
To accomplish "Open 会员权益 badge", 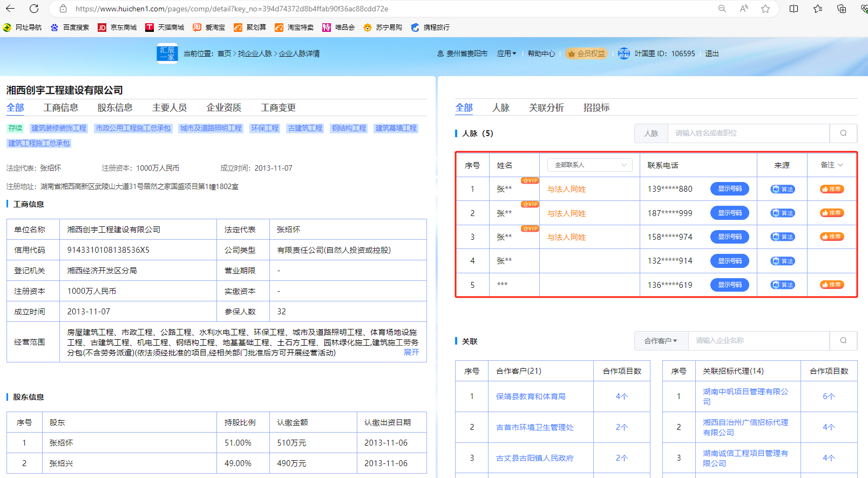I will (x=586, y=53).
